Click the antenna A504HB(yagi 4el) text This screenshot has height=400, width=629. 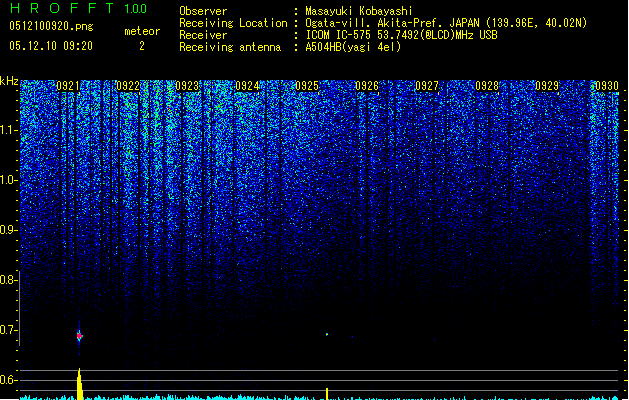pos(353,47)
